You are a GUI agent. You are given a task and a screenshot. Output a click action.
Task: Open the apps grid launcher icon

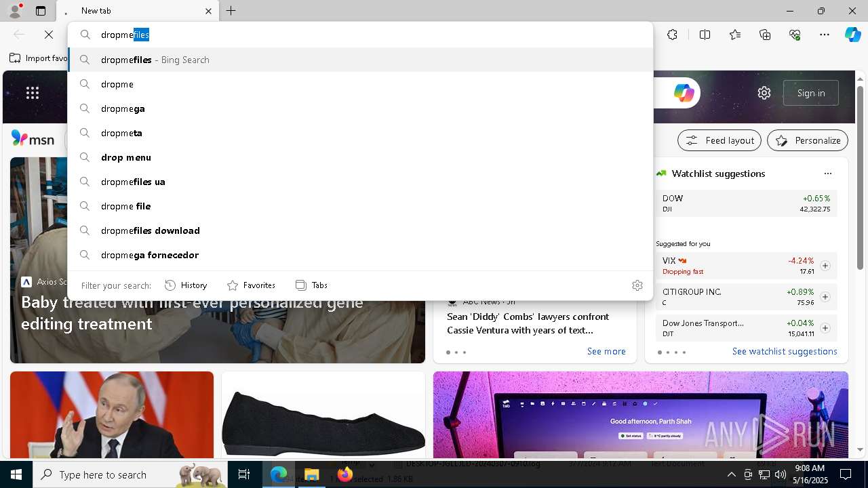click(x=33, y=93)
